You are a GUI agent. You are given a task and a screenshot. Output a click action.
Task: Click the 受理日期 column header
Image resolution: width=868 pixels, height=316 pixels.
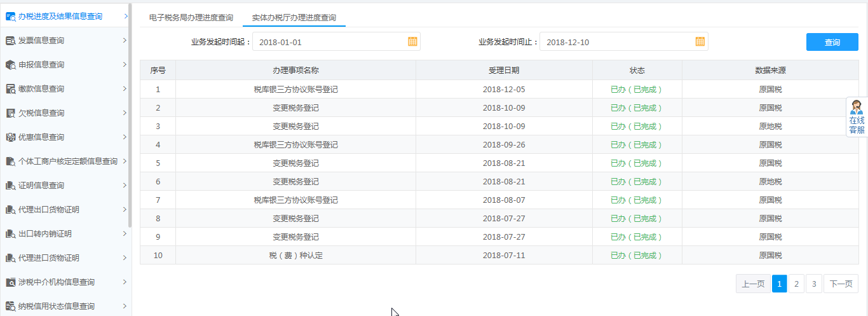click(x=504, y=71)
